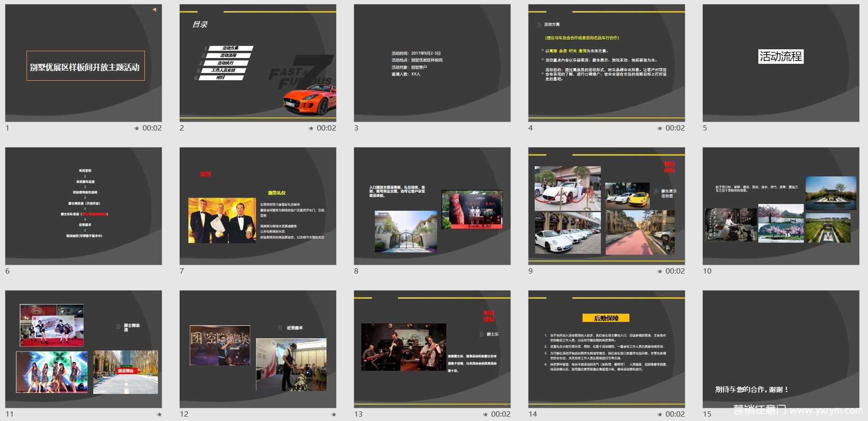Preview transition star under slide 9
This screenshot has height=421, width=868.
point(660,271)
